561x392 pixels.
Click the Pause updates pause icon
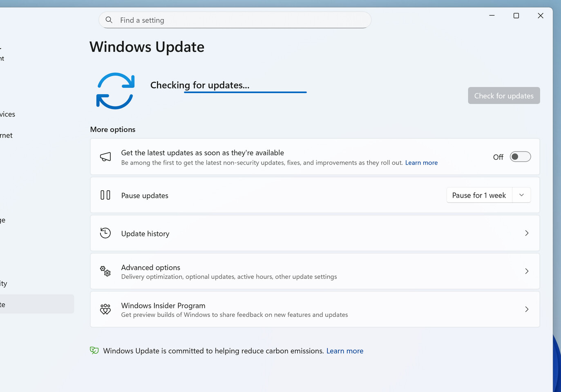pos(105,195)
